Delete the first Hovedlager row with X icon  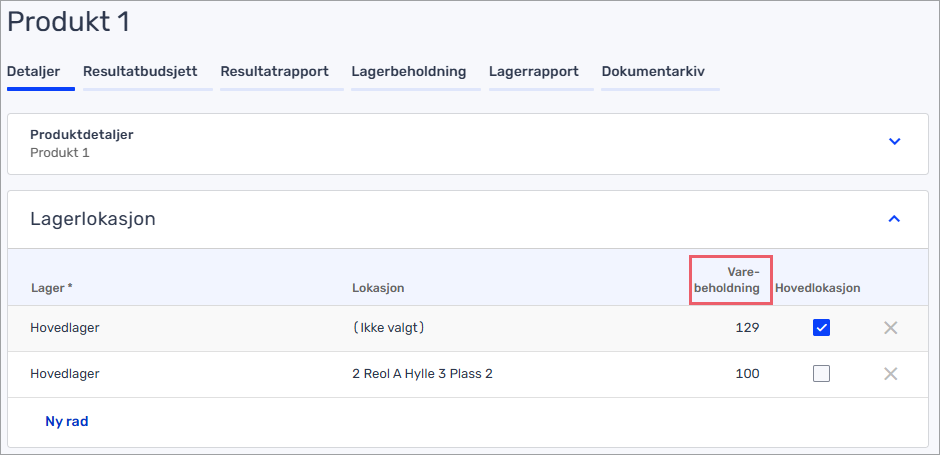[890, 328]
